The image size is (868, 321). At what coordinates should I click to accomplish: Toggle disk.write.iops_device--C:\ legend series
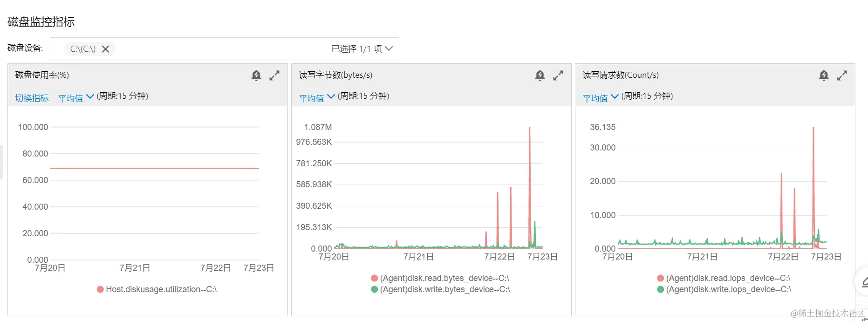pos(724,289)
